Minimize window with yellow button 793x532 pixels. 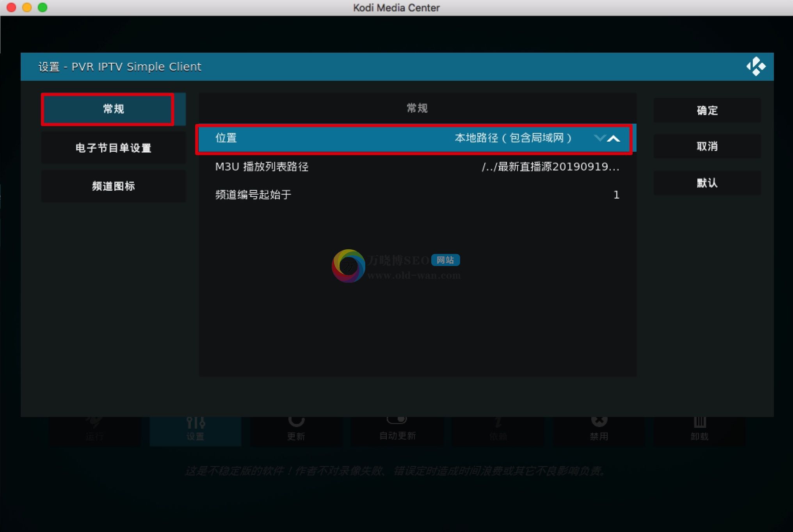(27, 7)
